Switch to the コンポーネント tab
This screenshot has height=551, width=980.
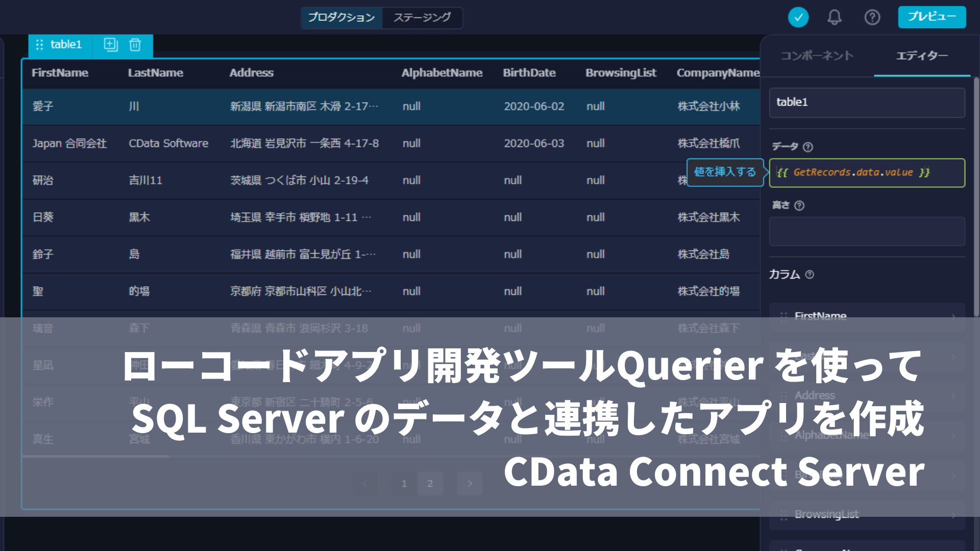click(x=817, y=56)
